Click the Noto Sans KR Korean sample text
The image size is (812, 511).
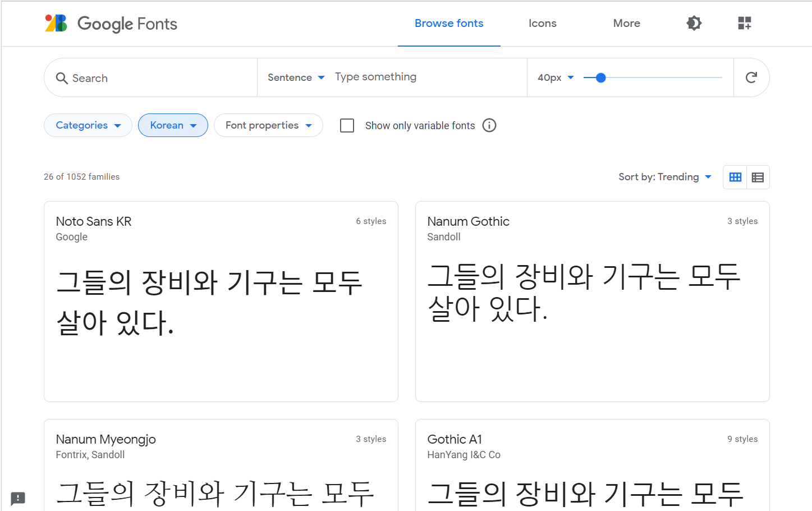point(209,303)
